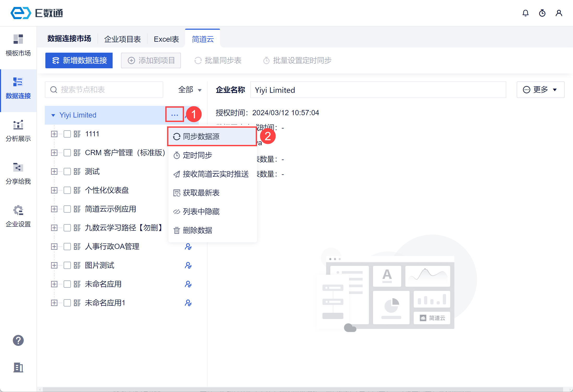Choose 同步数据源 from context menu
Viewport: 573px width, 392px height.
click(x=201, y=137)
